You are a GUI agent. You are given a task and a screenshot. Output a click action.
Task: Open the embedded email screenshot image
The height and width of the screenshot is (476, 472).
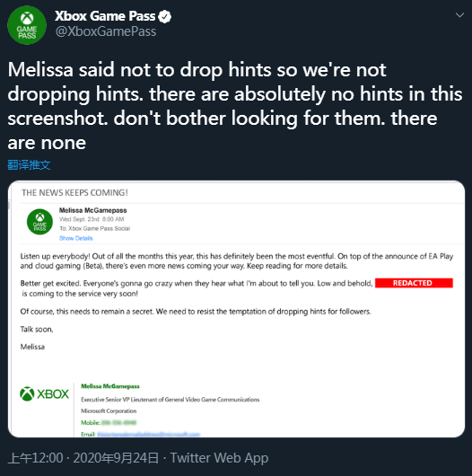tap(236, 309)
